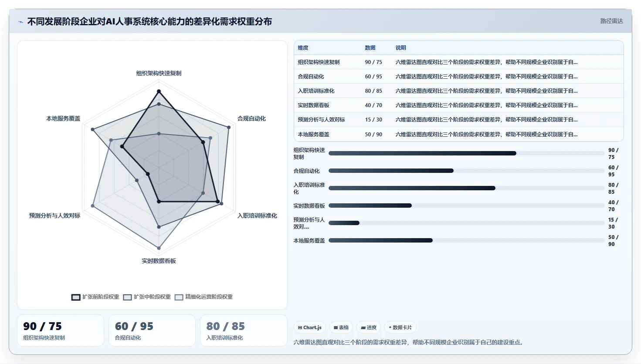
Task: Click the 组织架构快速复制 progress bar
Action: pyautogui.click(x=467, y=153)
